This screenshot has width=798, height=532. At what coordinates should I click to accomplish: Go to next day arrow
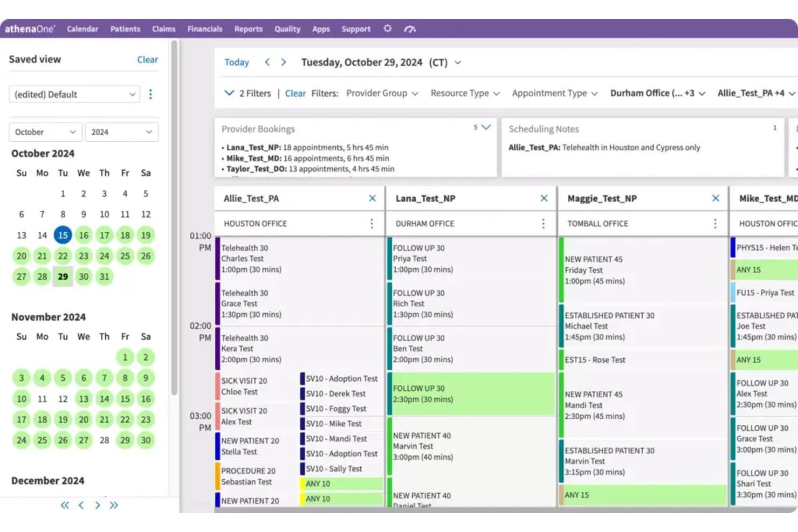[x=284, y=63]
